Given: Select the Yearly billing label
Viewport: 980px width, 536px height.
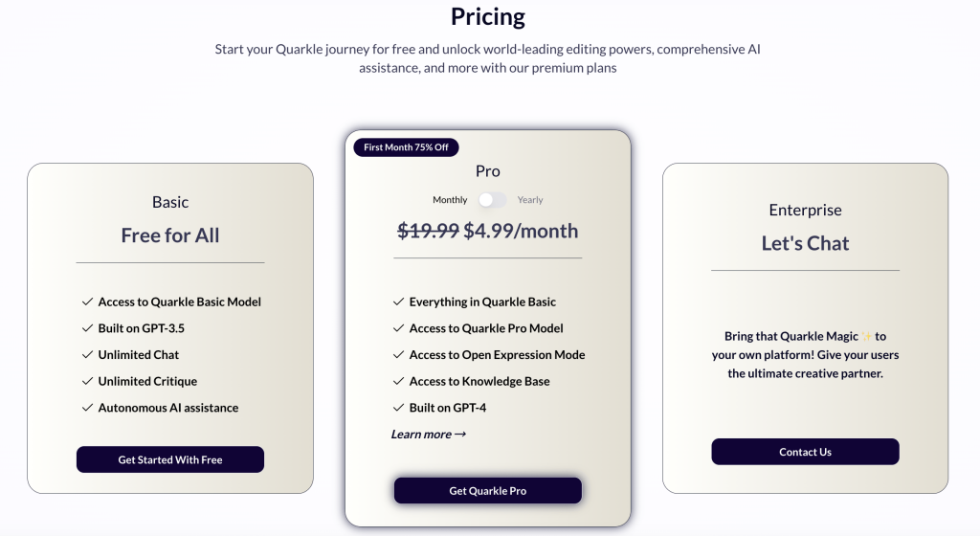Looking at the screenshot, I should 530,200.
